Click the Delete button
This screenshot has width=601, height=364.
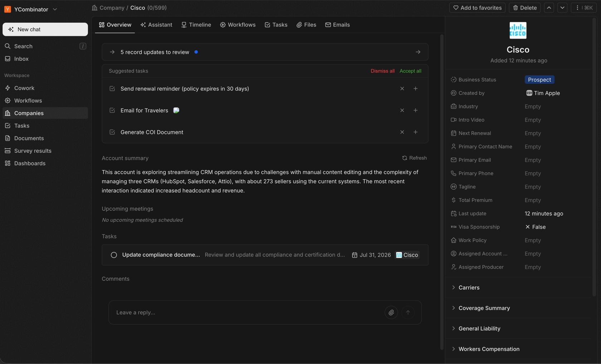click(525, 8)
